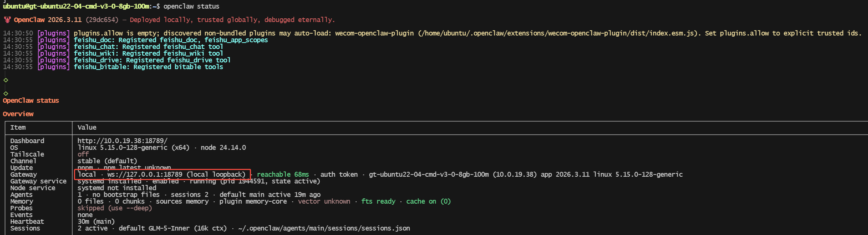Viewport: 868px width, 235px height.
Task: Click the wecom-openclaw-plugin index.esm.js path
Action: (x=559, y=33)
